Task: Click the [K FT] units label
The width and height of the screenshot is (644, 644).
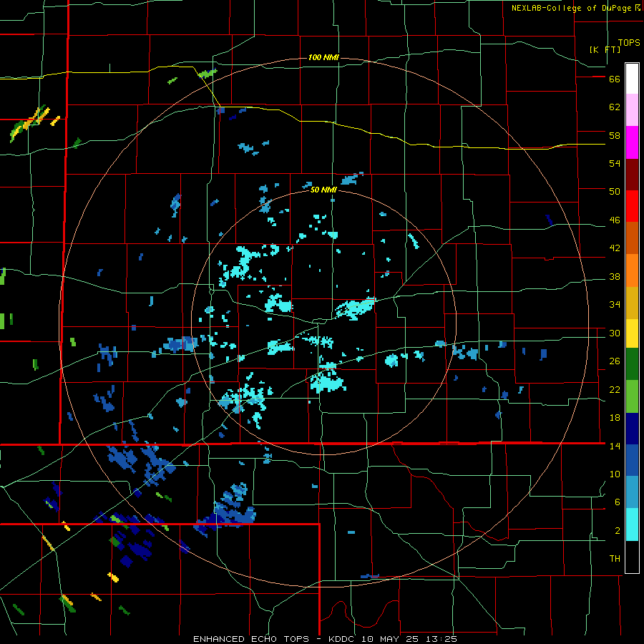Action: pyautogui.click(x=605, y=49)
